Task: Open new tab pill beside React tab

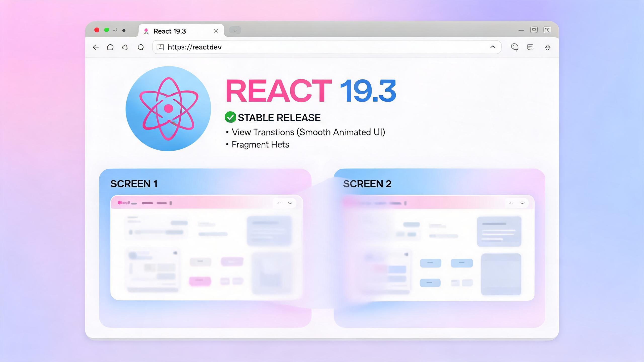Action: pos(235,30)
